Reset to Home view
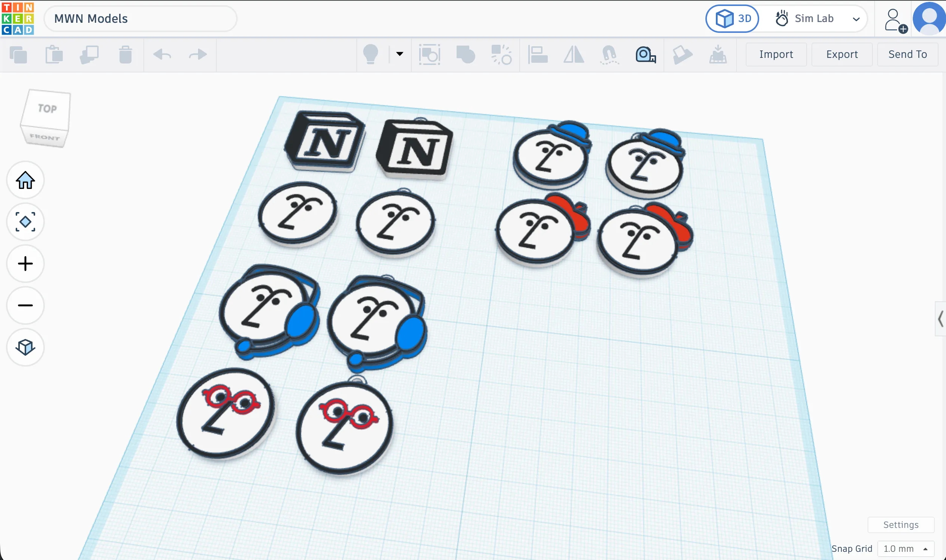 (25, 180)
